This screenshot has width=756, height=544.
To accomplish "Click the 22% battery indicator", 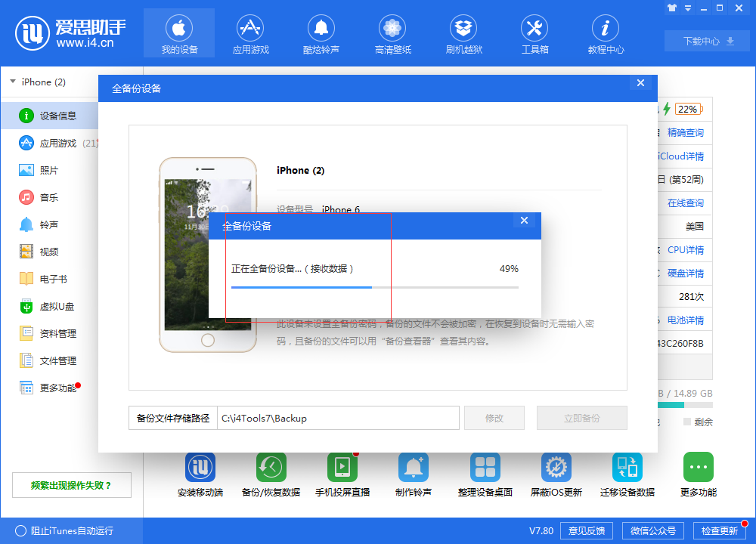I will coord(688,109).
